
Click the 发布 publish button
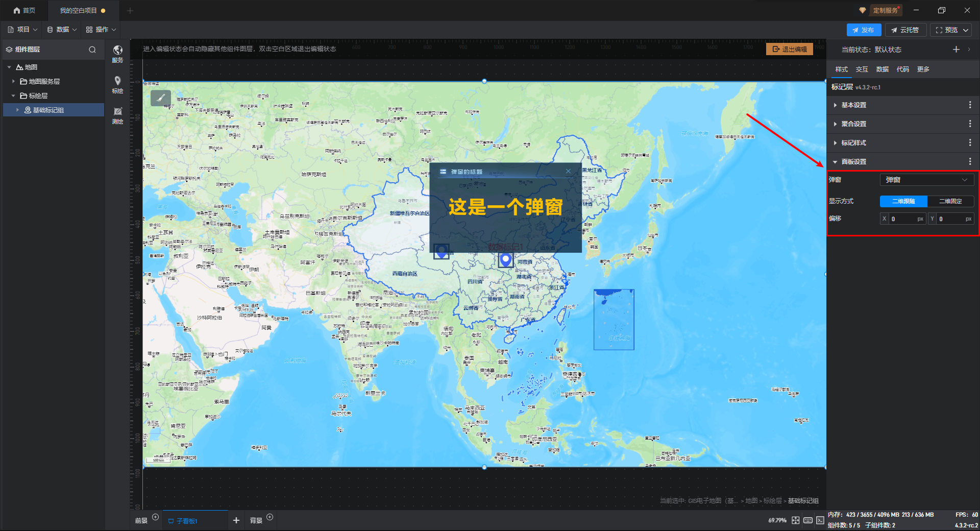pyautogui.click(x=864, y=30)
